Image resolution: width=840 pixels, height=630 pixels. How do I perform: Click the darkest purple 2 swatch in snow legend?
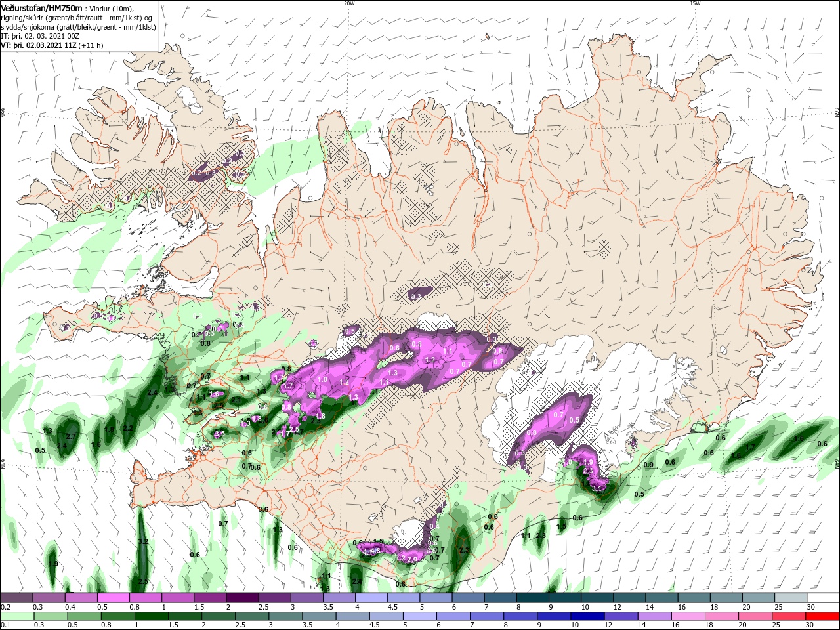click(x=242, y=598)
